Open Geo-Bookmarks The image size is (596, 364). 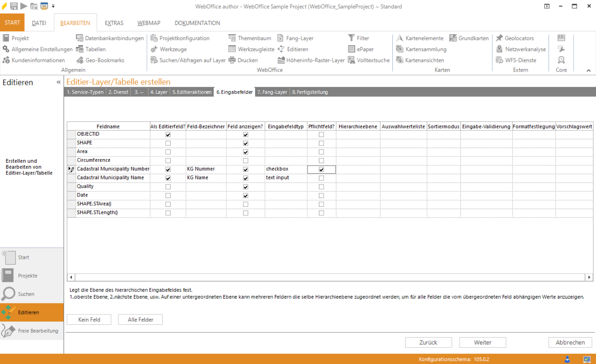click(x=105, y=60)
